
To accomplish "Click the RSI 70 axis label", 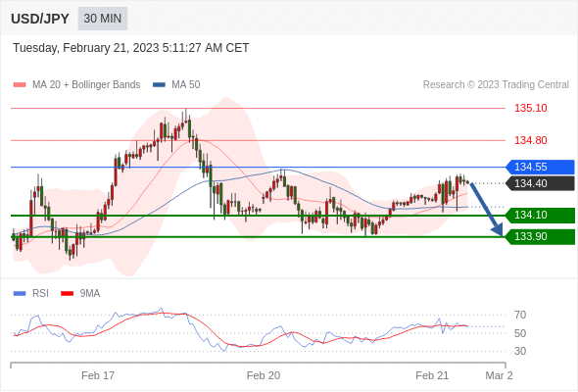I will click(x=520, y=315).
